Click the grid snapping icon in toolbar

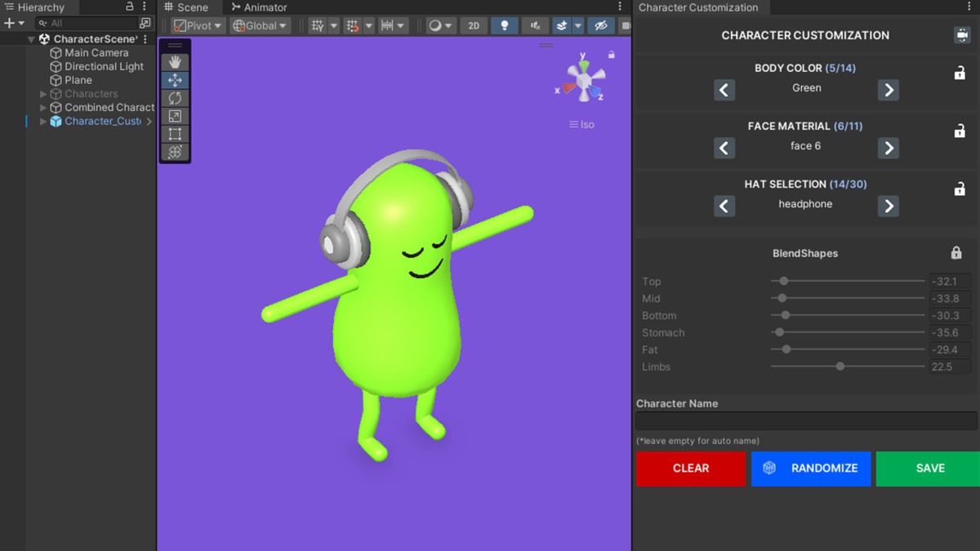coord(351,25)
